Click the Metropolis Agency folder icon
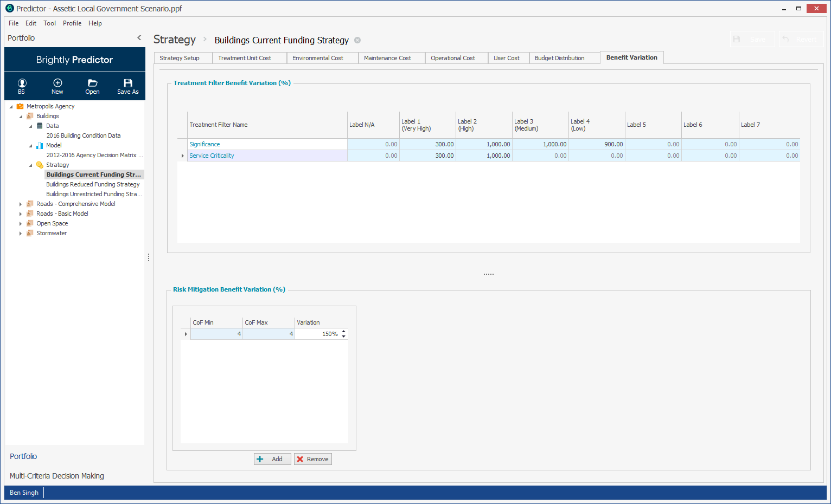 click(20, 106)
